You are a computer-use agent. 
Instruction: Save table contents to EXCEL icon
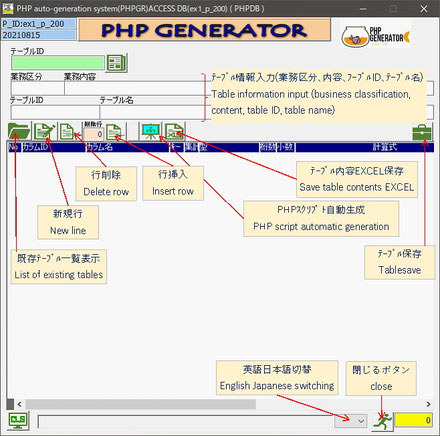174,132
